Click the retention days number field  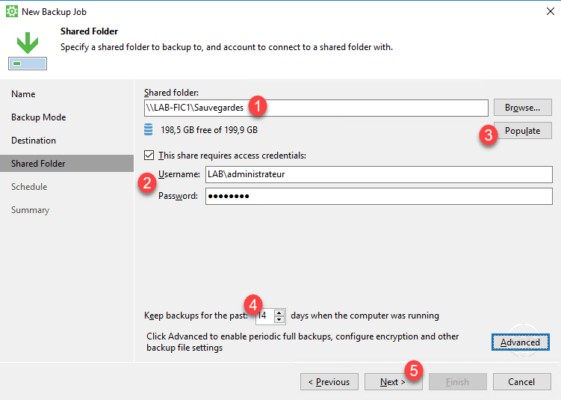(265, 316)
